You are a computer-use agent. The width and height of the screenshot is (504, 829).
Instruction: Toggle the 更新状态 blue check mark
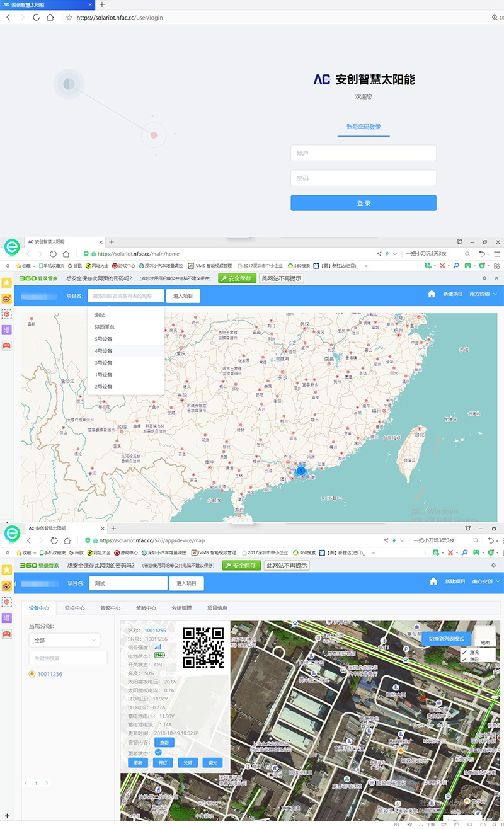(159, 752)
